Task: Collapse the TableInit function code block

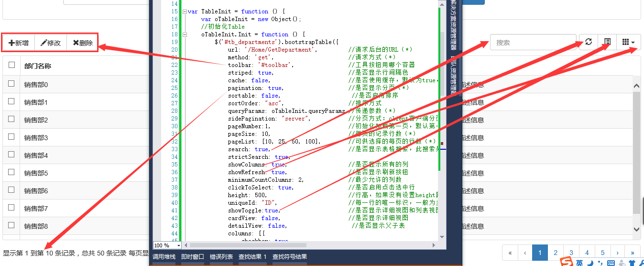Action: pos(185,11)
